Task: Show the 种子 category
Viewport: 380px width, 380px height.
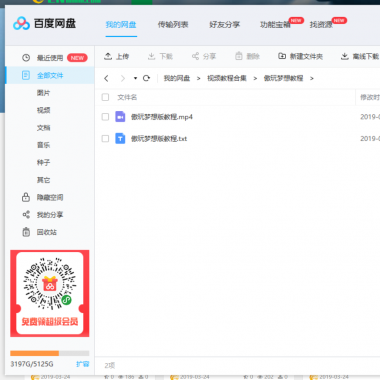Action: pos(43,162)
